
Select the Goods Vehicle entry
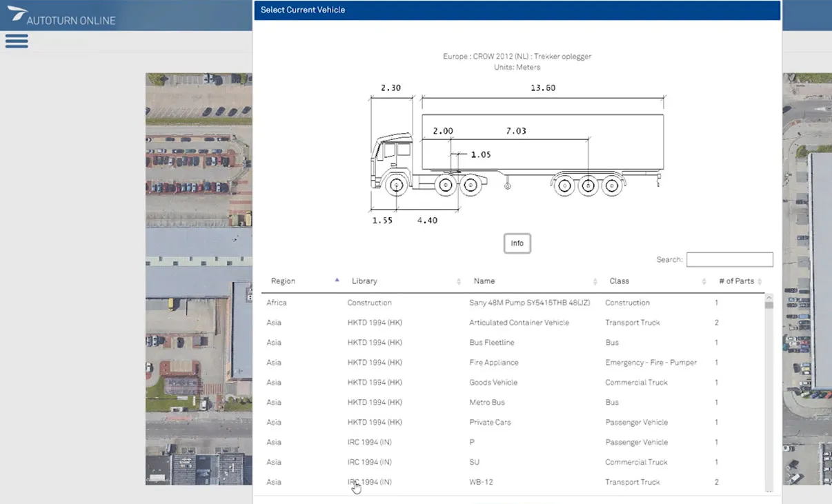(513, 383)
